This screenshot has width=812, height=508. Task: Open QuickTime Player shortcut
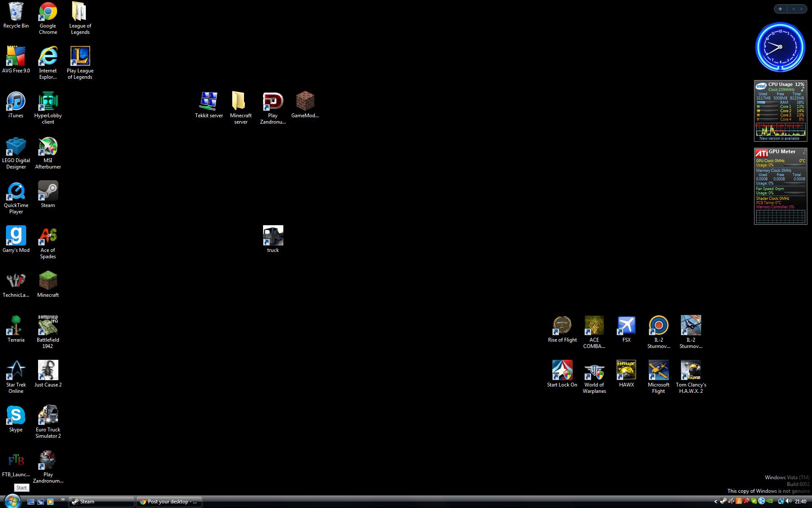click(16, 198)
